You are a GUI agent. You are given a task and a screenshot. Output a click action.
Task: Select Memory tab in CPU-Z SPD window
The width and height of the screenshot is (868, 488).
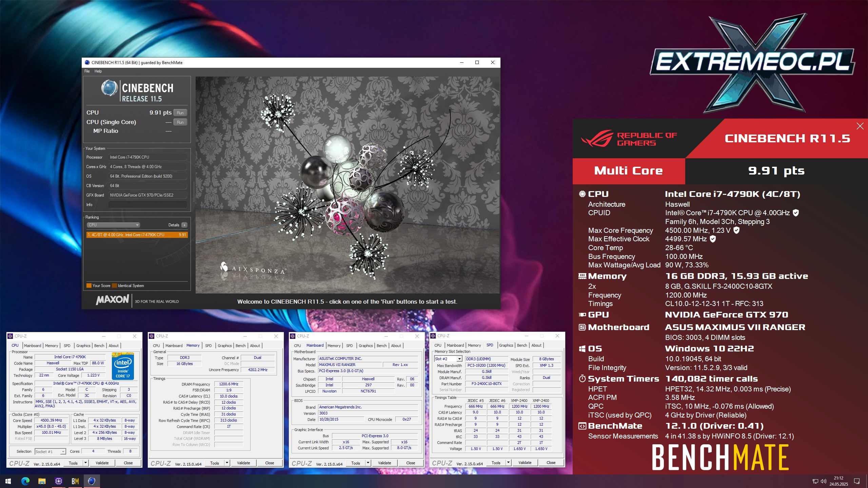[x=474, y=345]
